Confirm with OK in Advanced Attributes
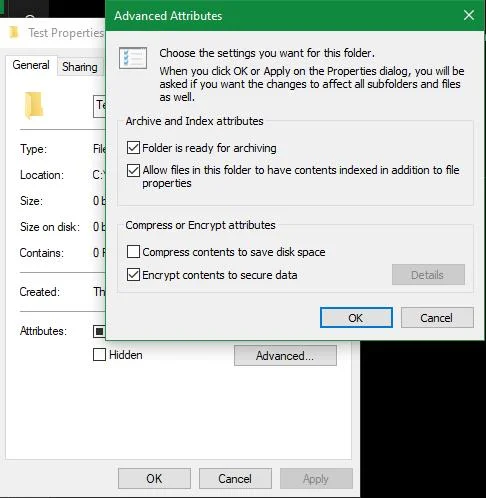Screen dimensions: 486x498 click(x=356, y=318)
